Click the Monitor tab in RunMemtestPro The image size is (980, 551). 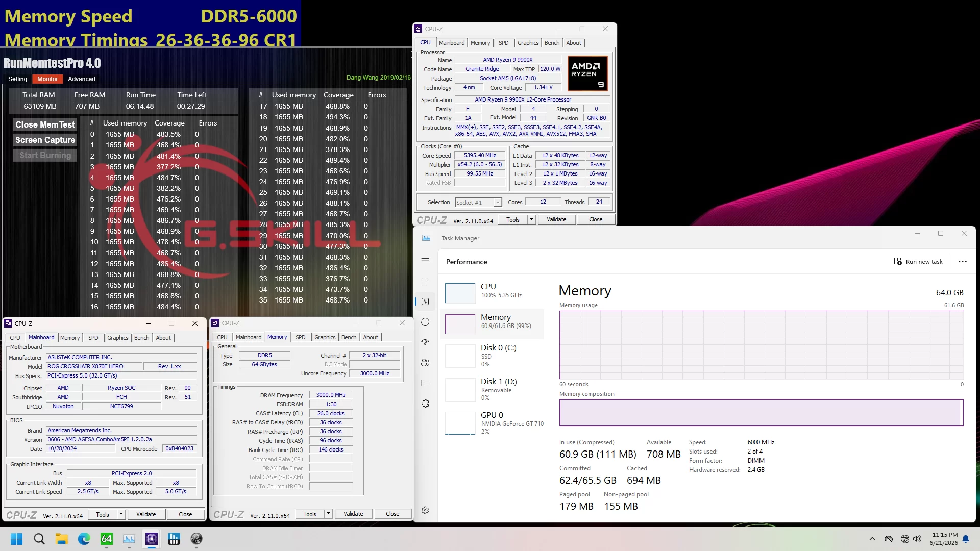tap(48, 79)
